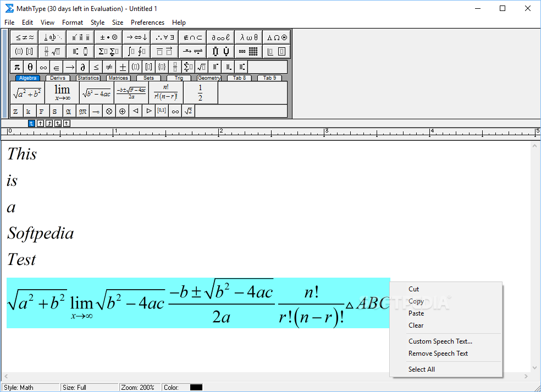The width and height of the screenshot is (541, 392).
Task: Choose Copy from the context menu
Action: click(x=416, y=301)
